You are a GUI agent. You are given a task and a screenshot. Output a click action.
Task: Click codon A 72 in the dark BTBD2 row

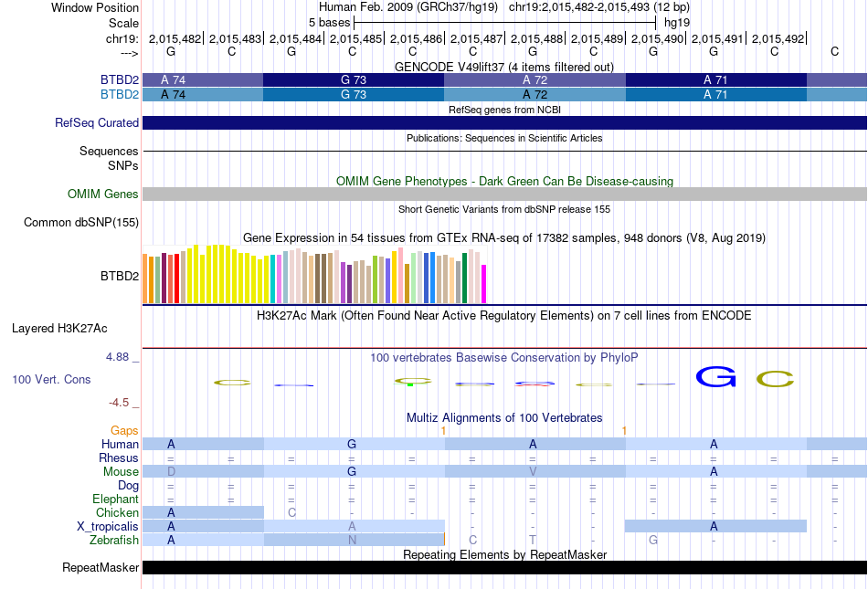pos(535,80)
